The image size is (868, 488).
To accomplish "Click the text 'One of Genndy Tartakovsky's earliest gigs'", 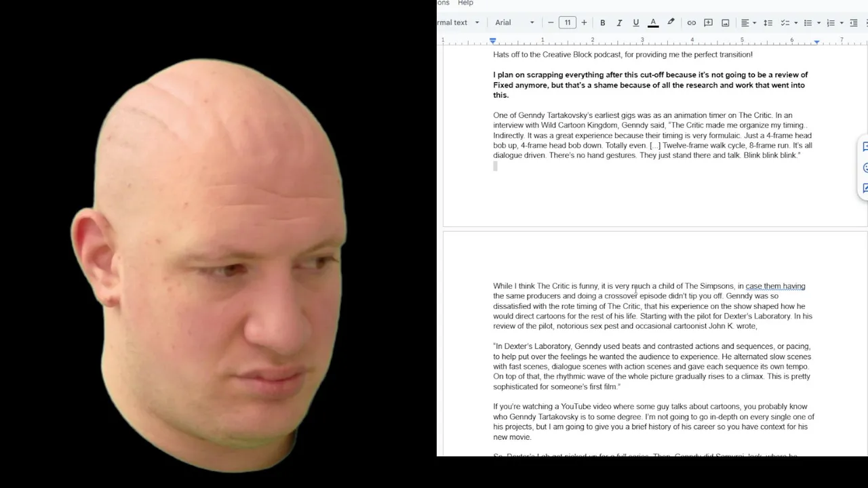I will pos(566,115).
